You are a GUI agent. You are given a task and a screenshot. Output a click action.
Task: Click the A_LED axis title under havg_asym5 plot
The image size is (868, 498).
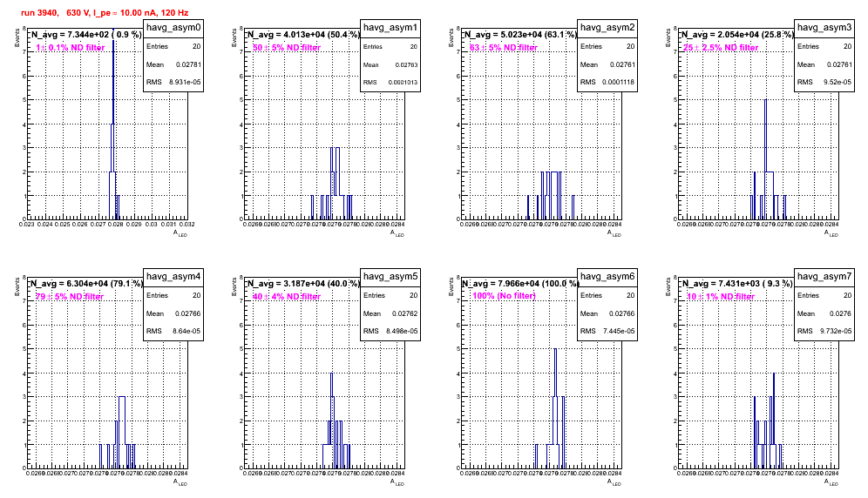(397, 482)
